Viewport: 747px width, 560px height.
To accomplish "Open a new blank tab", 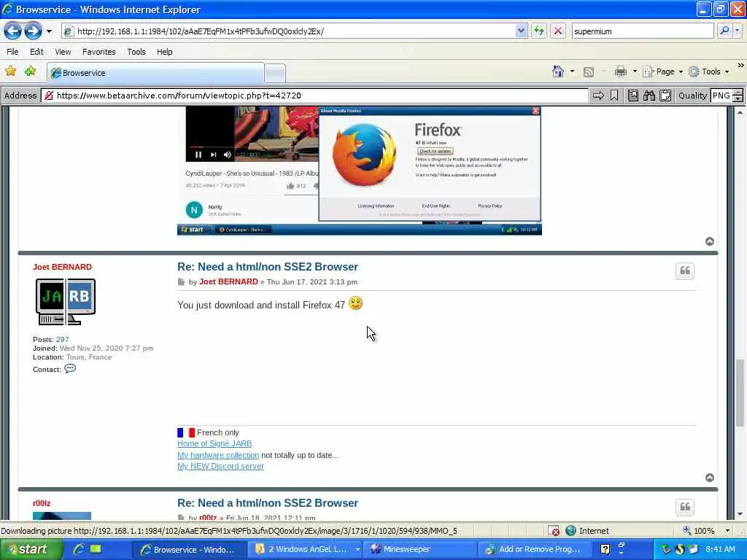I will coord(275,74).
